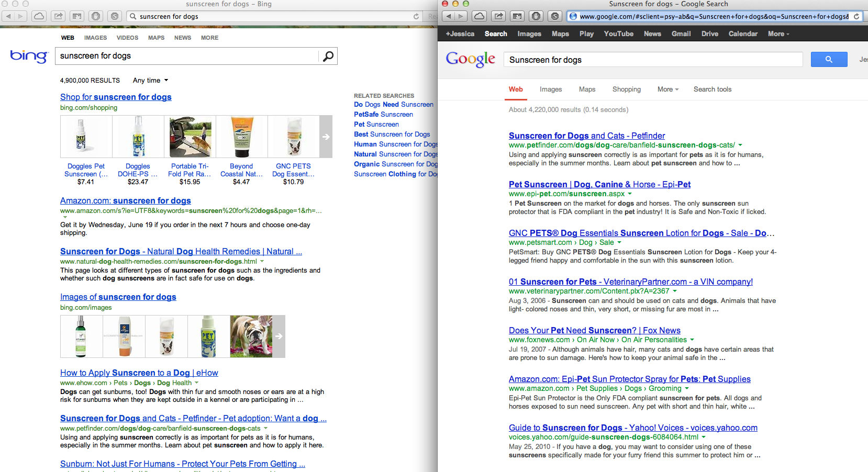Expand arrow beside foxnews.com result URL
Screen dimensions: 868x472
(x=692, y=340)
